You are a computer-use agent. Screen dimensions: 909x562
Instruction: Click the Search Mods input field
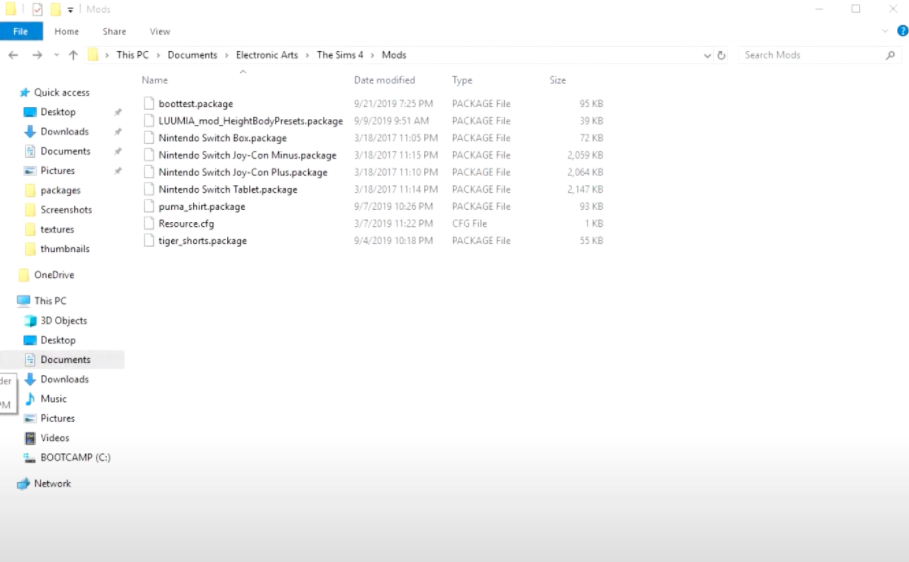tap(812, 55)
